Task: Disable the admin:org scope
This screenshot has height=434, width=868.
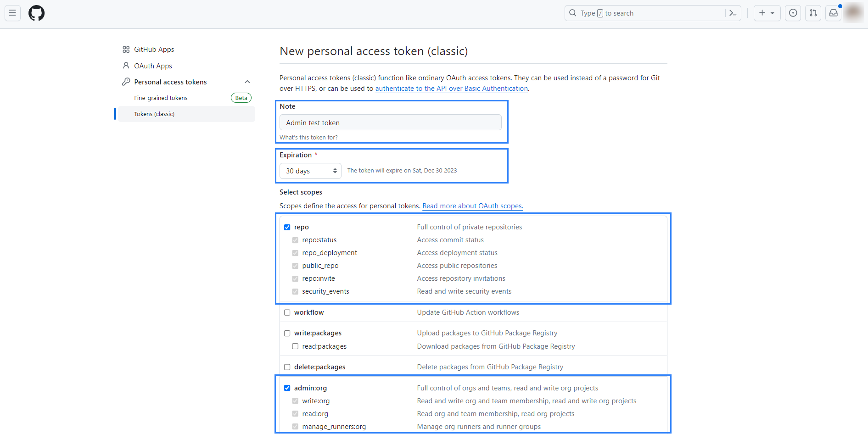Action: (x=287, y=388)
